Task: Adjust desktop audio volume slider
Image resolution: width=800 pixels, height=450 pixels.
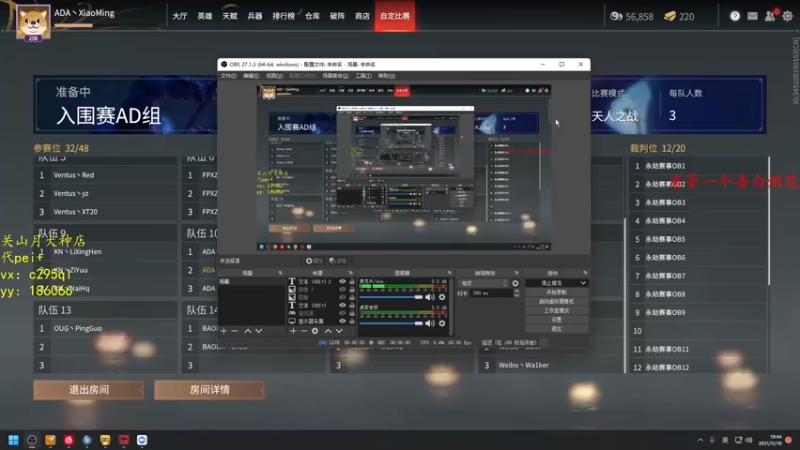Action: 391,323
